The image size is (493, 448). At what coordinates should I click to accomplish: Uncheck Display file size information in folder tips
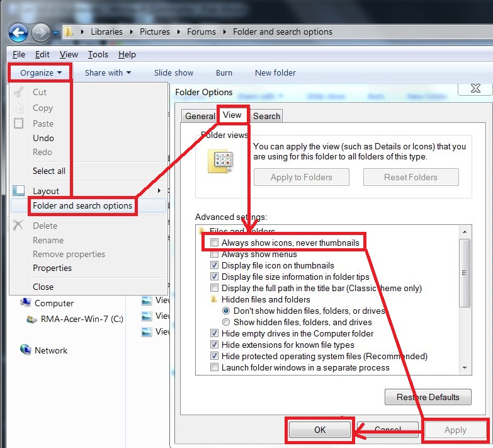click(215, 277)
